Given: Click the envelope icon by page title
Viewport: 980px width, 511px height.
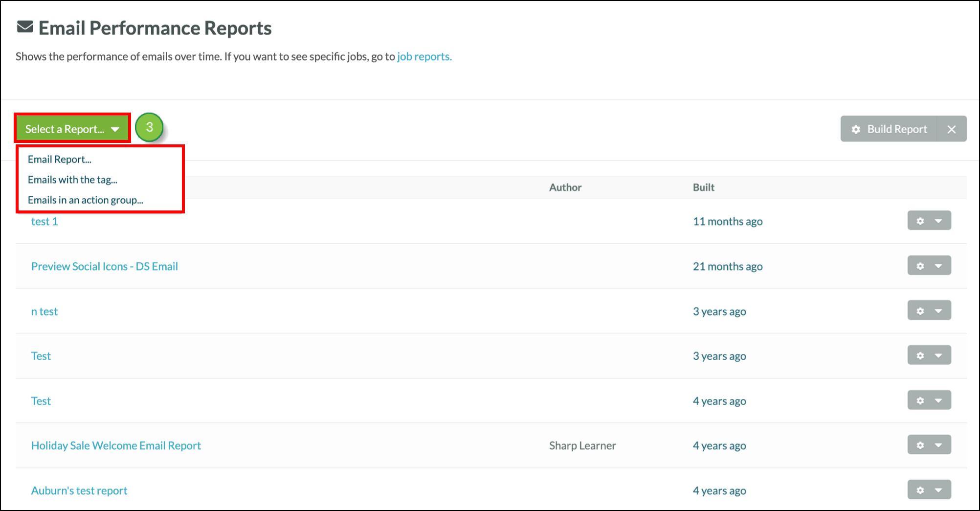Looking at the screenshot, I should (x=25, y=27).
